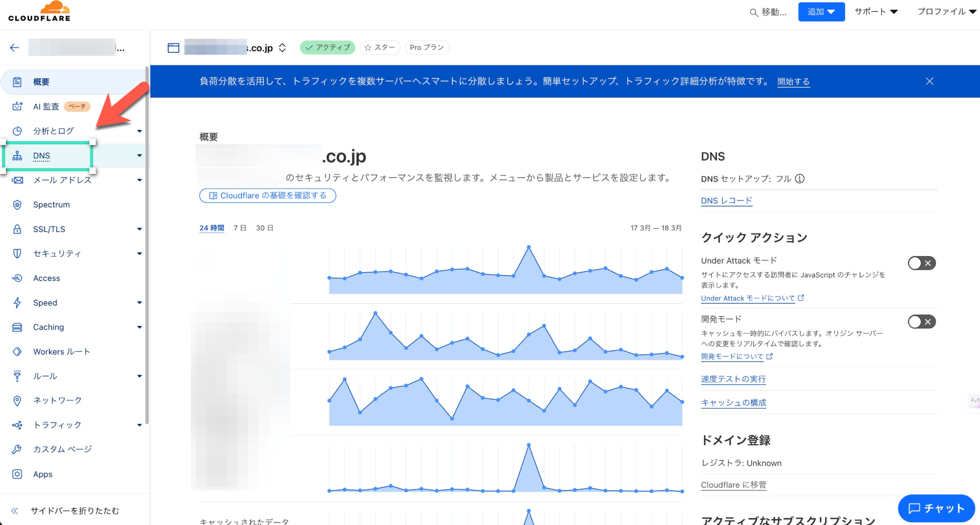Viewport: 980px width, 525px height.
Task: Click the DNS network tree icon
Action: [x=17, y=156]
